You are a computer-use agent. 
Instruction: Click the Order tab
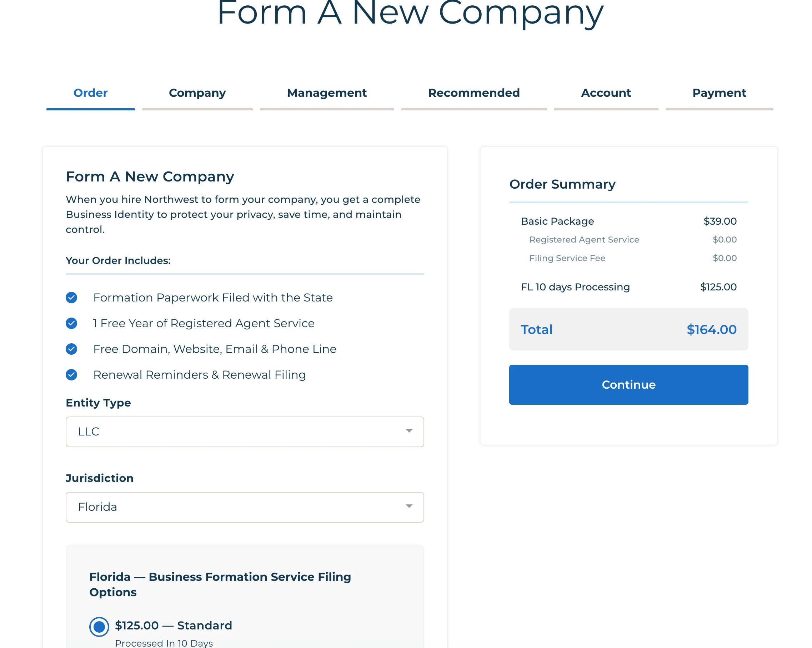coord(90,93)
